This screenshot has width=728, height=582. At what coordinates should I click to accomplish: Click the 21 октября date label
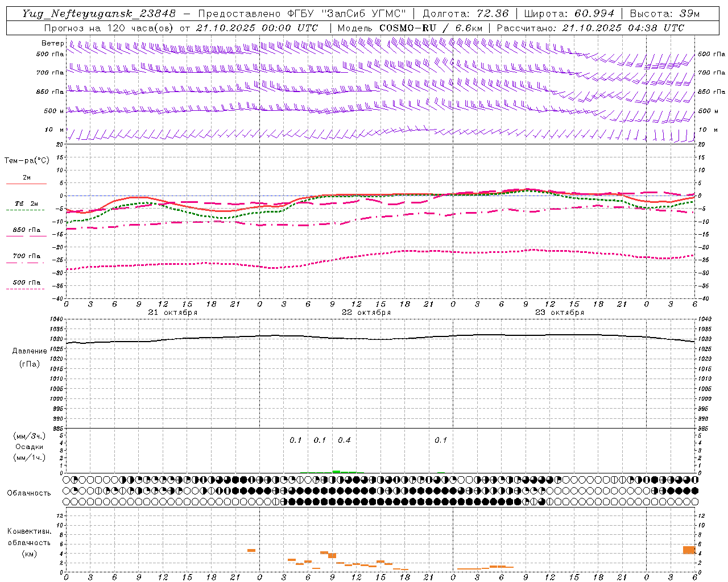coord(173,313)
